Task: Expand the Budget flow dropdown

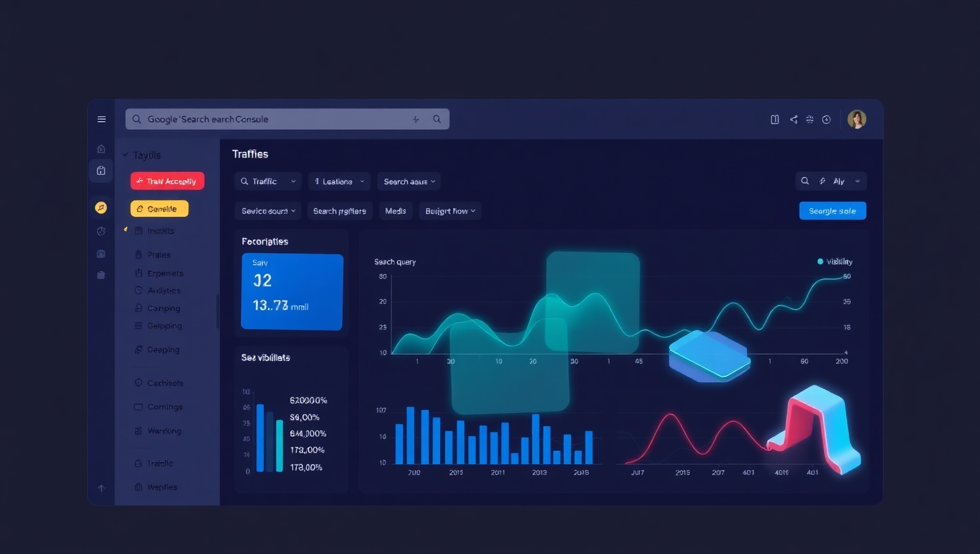Action: click(x=449, y=210)
